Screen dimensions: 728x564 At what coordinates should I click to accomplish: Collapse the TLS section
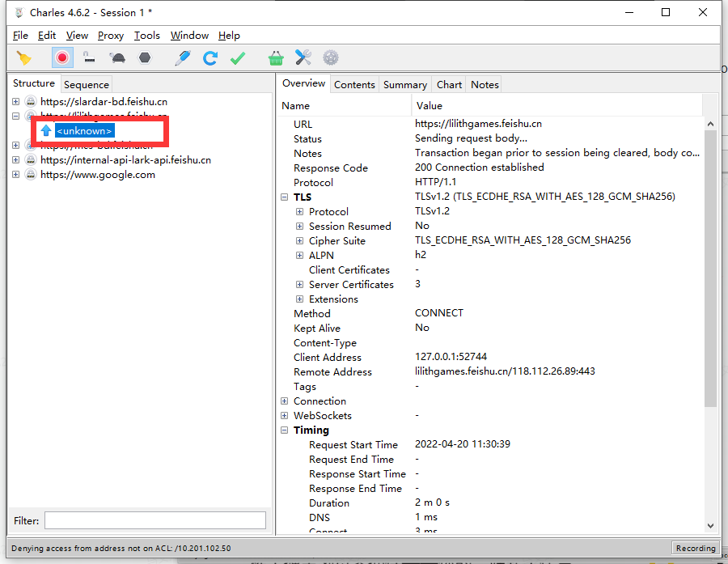coord(284,197)
